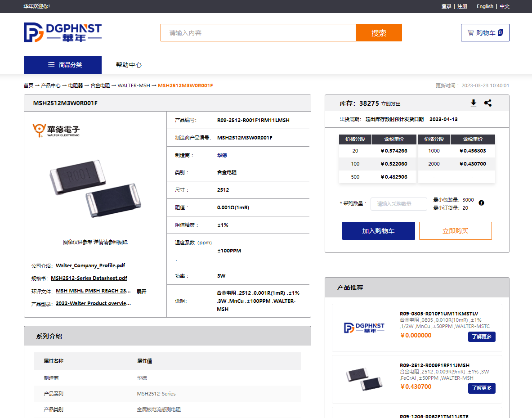
Task: Focus the search input field
Action: point(258,32)
